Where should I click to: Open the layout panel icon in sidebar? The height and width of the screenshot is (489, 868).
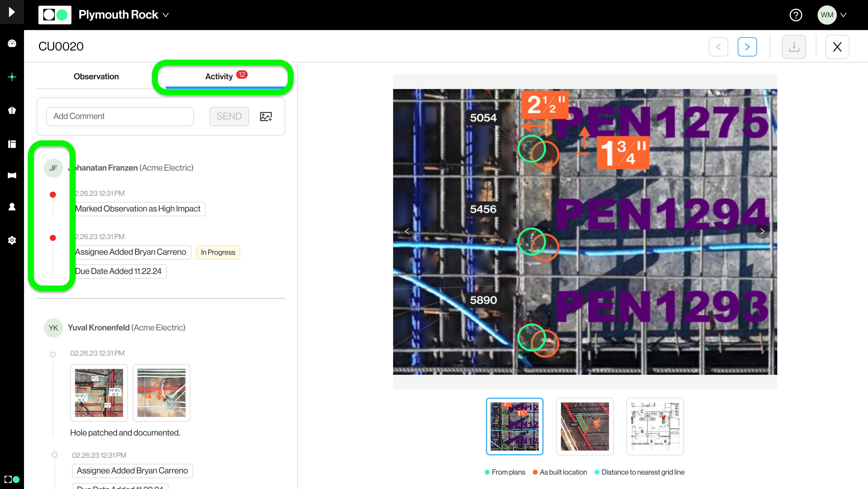pos(12,144)
